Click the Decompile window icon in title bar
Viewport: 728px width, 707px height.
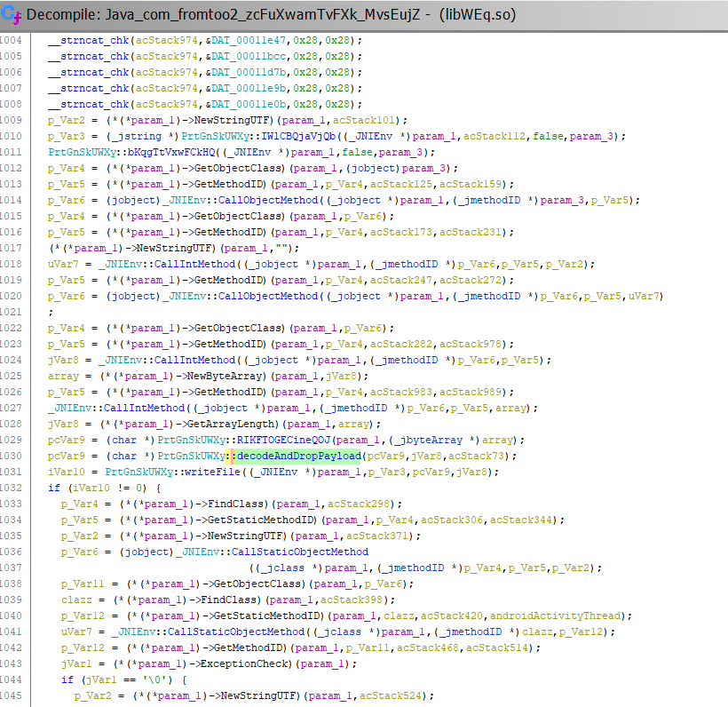point(12,14)
